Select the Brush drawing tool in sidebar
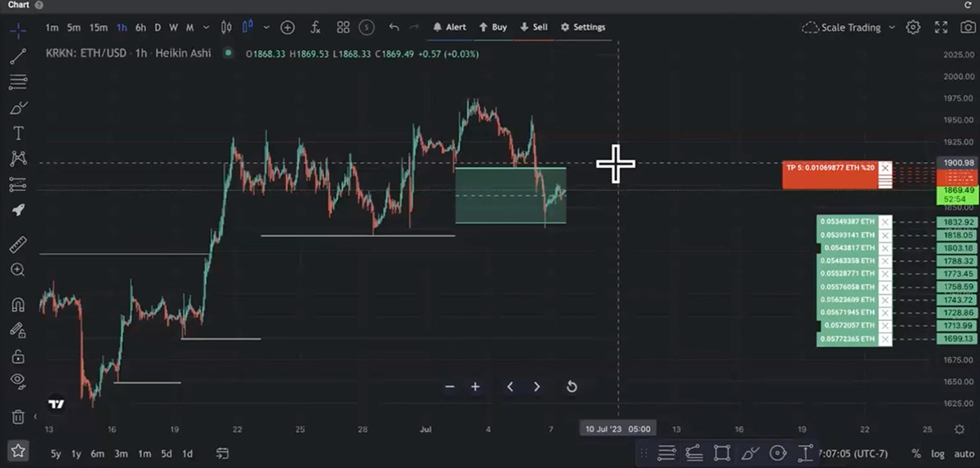The image size is (980, 468). pos(17,108)
